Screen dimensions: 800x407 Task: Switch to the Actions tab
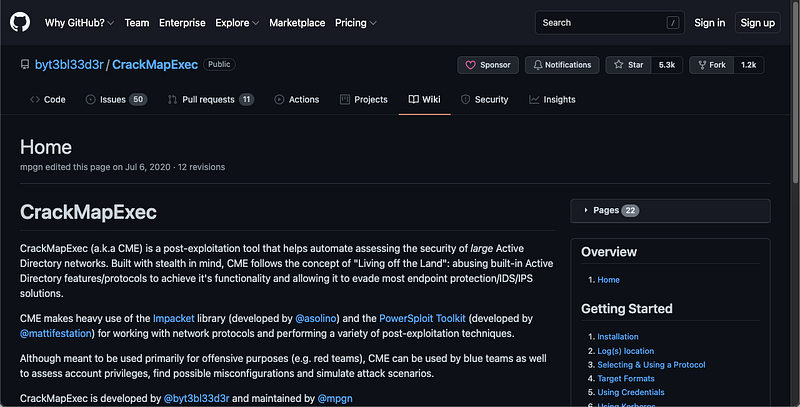click(x=297, y=99)
